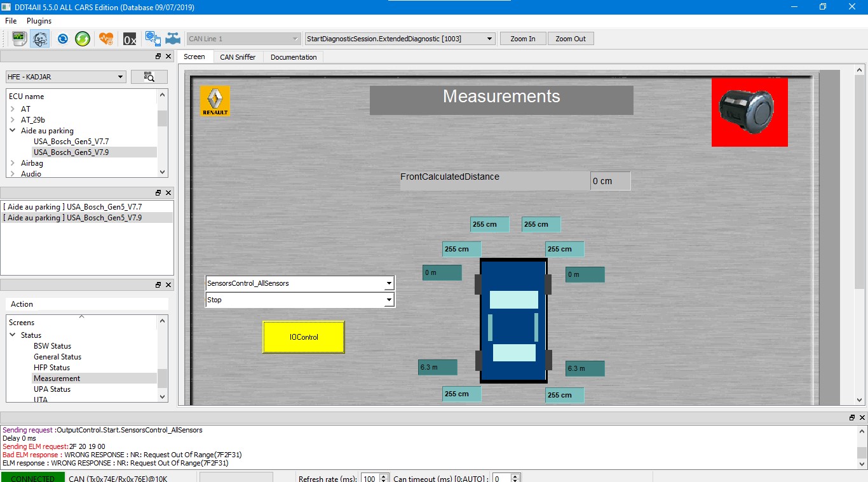Select the [ Aide au parking ] USA_Bosch_Gen5_V7.9 entry

86,218
